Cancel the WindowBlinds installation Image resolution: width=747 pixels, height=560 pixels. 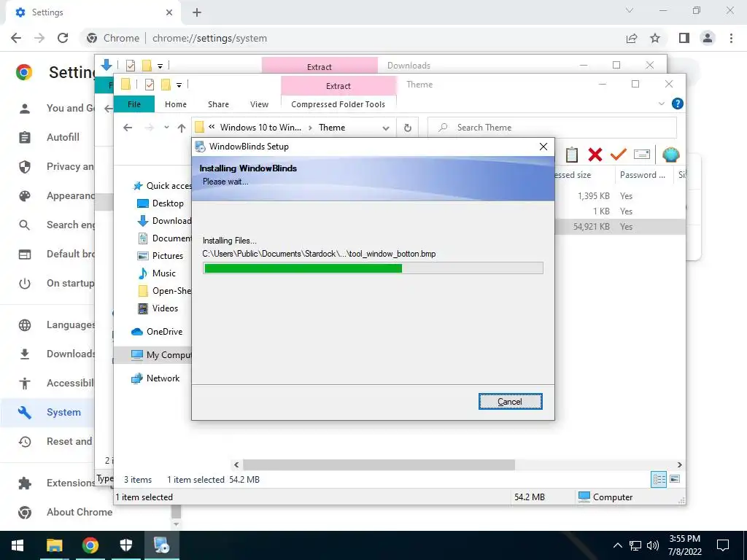510,402
